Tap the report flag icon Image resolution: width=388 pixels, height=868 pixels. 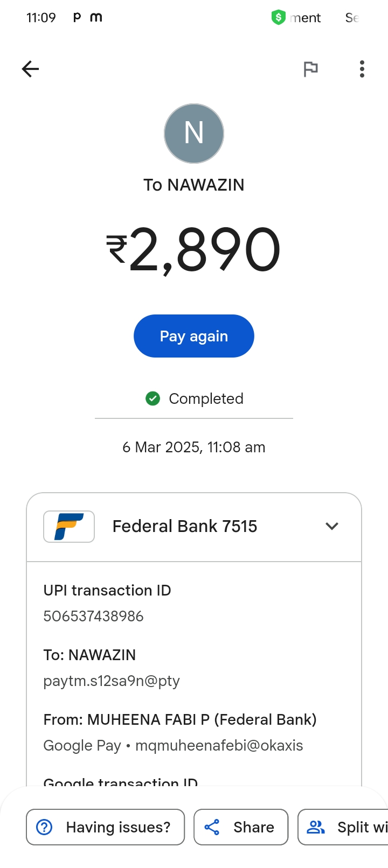pos(310,69)
